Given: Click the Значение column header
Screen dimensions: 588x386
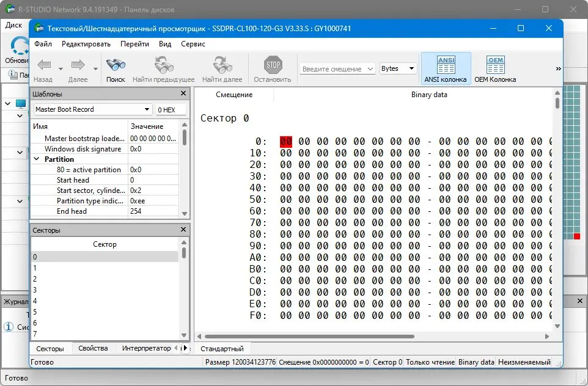Looking at the screenshot, I should tap(153, 126).
